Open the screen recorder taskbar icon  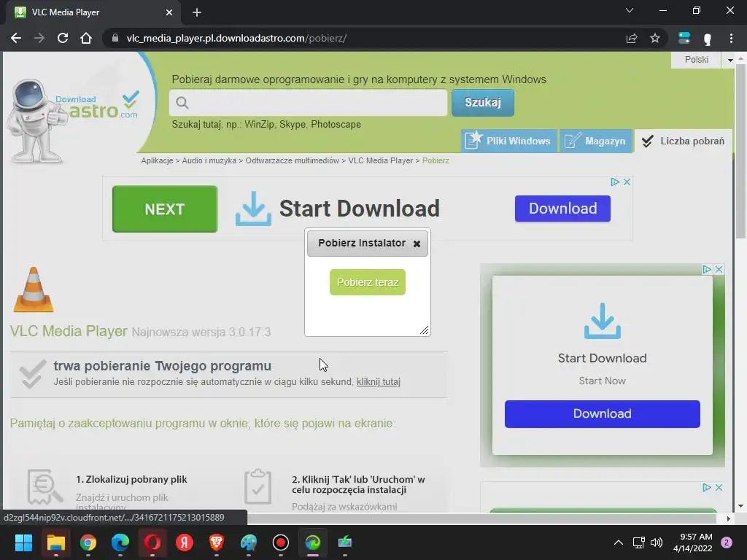(x=281, y=542)
